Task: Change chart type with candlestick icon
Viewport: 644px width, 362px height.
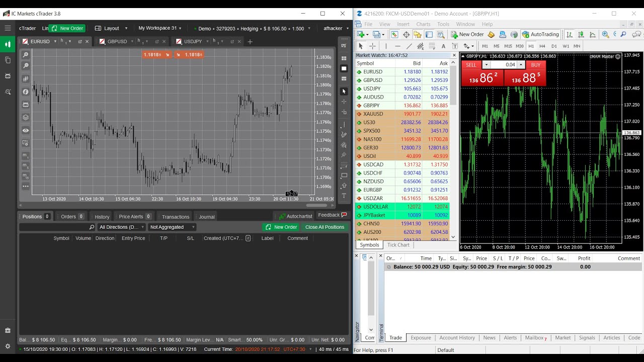Action: (26, 79)
